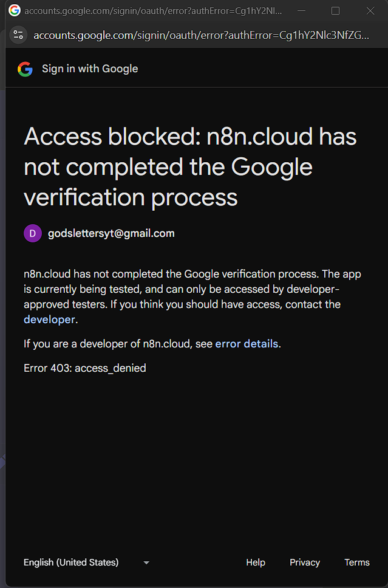Maximize the sign-in popup window
Viewport: 388px width, 588px height.
click(x=335, y=11)
